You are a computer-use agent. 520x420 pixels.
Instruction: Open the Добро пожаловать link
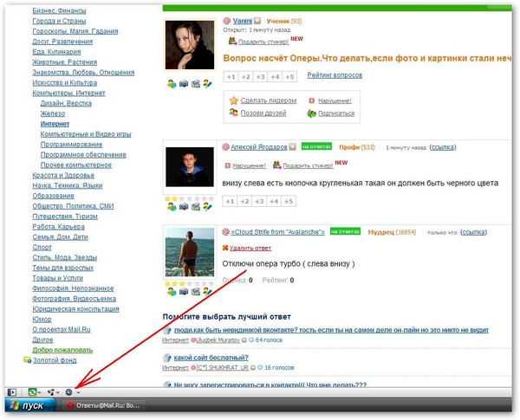pos(62,350)
